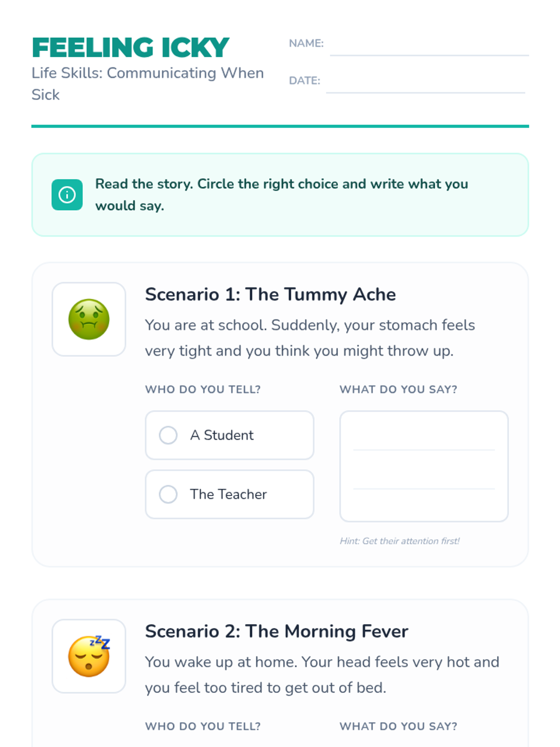Viewport: 560px width, 747px height.
Task: Click the morning fever story description
Action: click(x=322, y=675)
